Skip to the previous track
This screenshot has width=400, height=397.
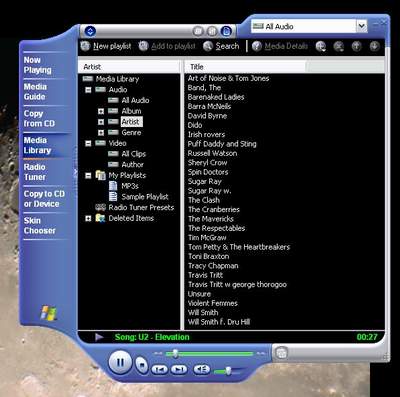point(160,369)
